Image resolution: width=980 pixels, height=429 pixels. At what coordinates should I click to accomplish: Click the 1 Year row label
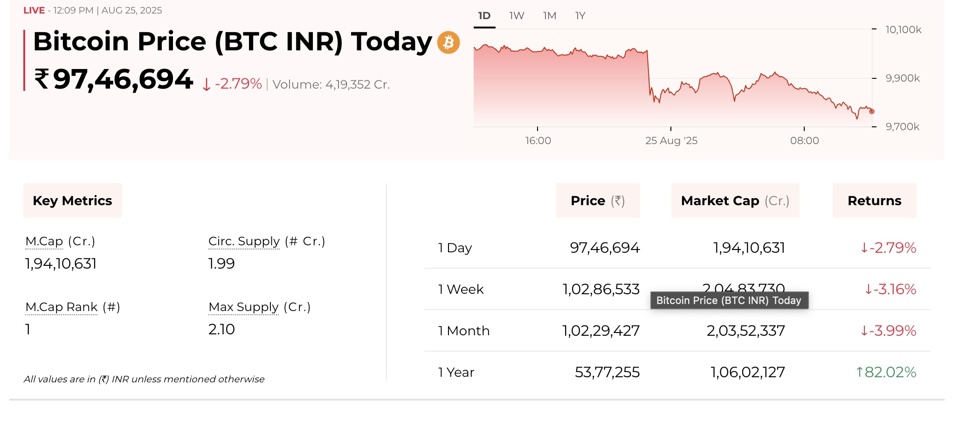(x=456, y=373)
